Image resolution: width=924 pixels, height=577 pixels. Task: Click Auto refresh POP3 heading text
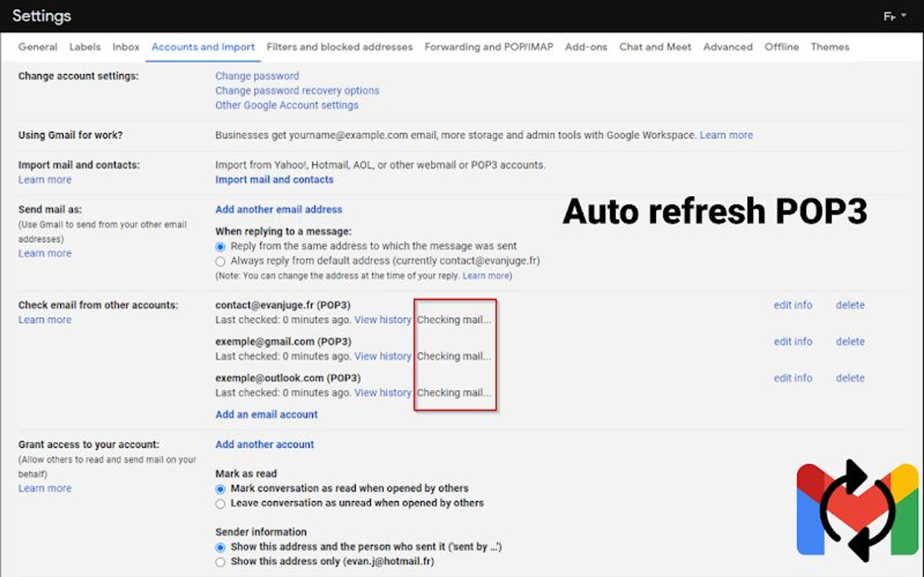pyautogui.click(x=714, y=212)
